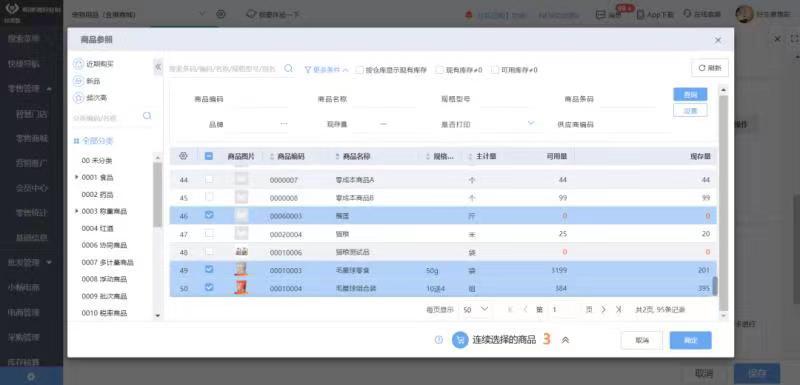
Task: Click the user avatar in header
Action: click(744, 14)
